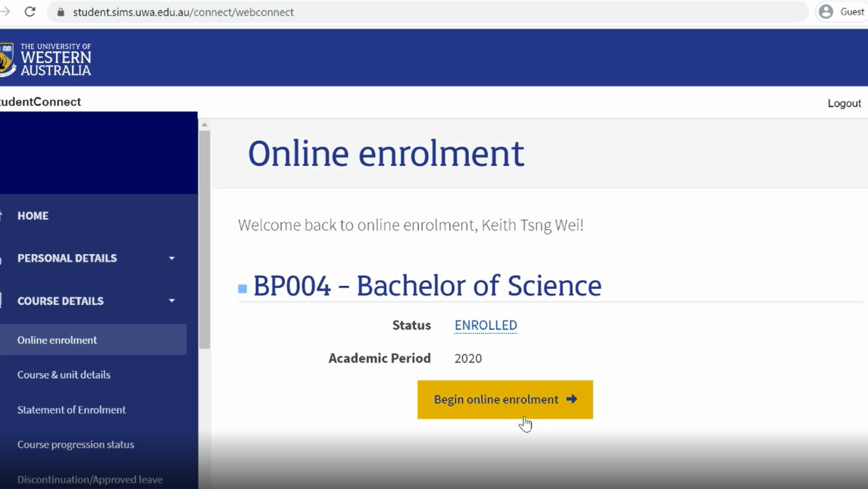The height and width of the screenshot is (489, 868).
Task: Reload the page with the refresh icon
Action: coord(30,11)
